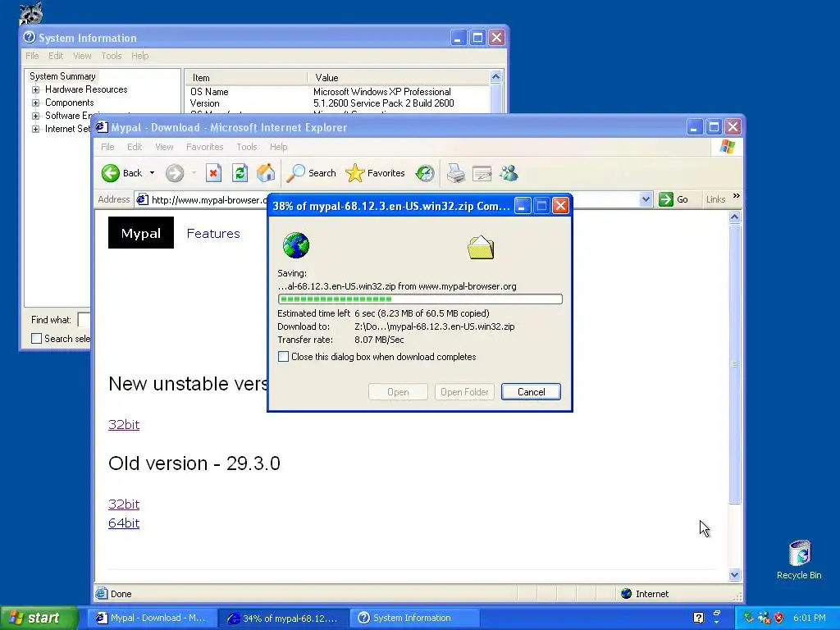The image size is (840, 630).
Task: Click the Find what input field
Action: (84, 320)
